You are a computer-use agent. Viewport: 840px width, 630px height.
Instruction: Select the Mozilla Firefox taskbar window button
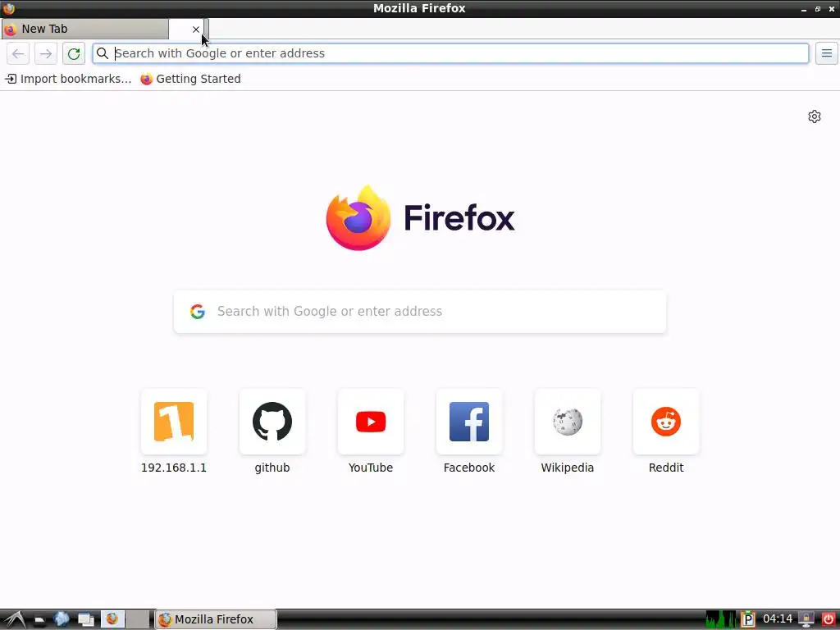(x=216, y=620)
